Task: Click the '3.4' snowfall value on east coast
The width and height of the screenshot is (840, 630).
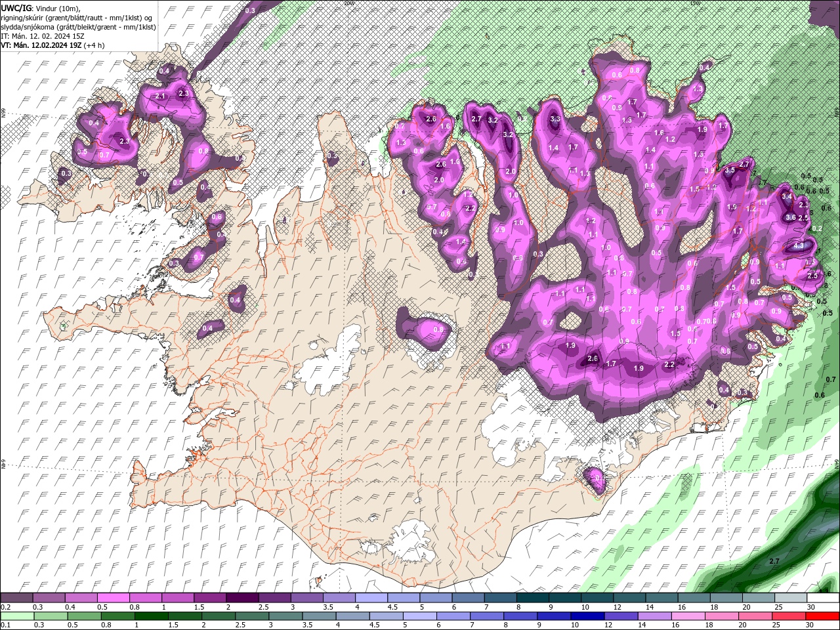Action: click(787, 196)
